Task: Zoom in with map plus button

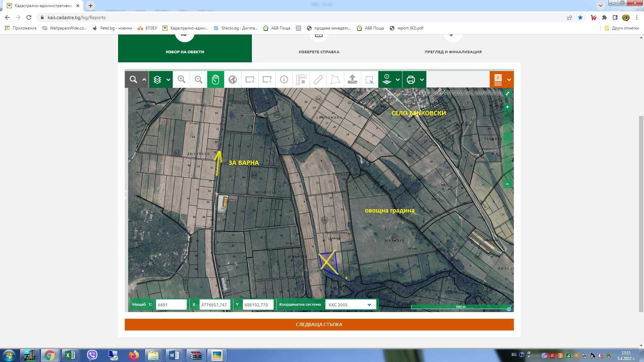Action: (x=507, y=107)
